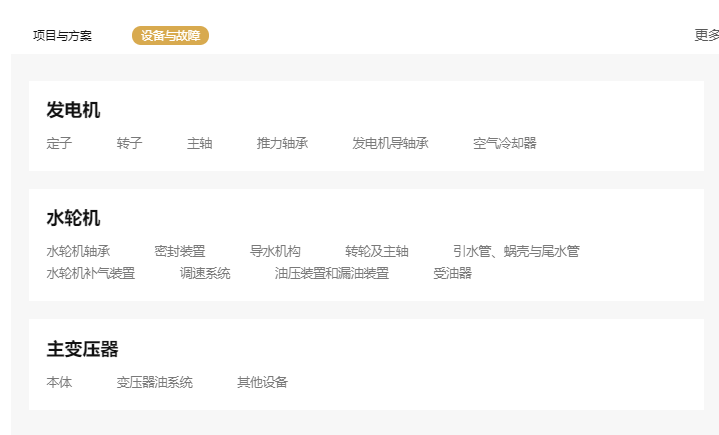The image size is (719, 435).
Task: Open the 推力轴承 link
Action: pos(282,143)
